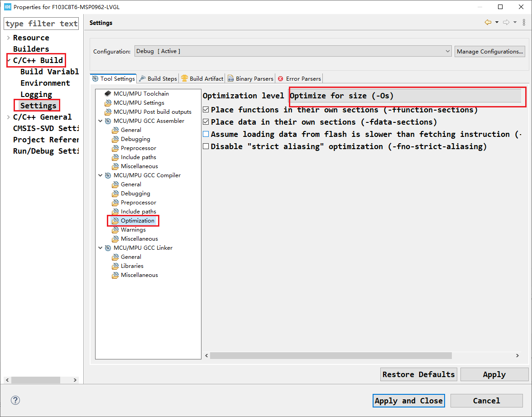Collapse the C/C++ Build tree node
The height and width of the screenshot is (417, 532).
[x=9, y=60]
